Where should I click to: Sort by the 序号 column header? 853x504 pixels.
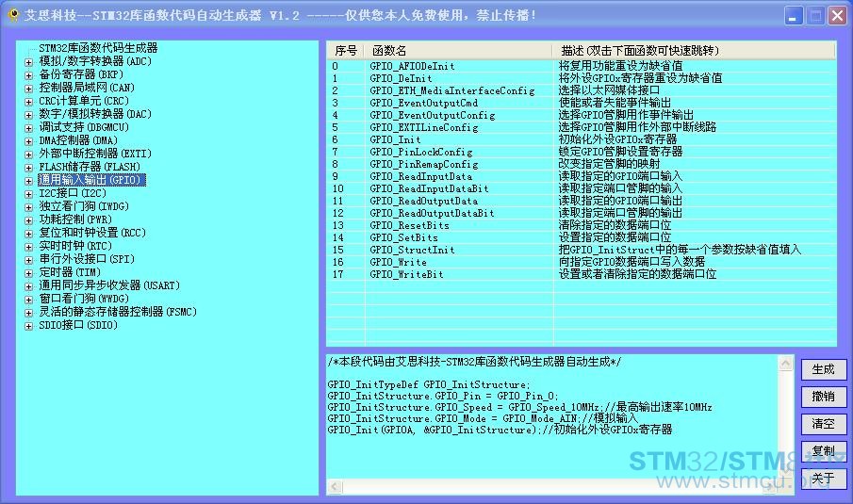coord(346,51)
